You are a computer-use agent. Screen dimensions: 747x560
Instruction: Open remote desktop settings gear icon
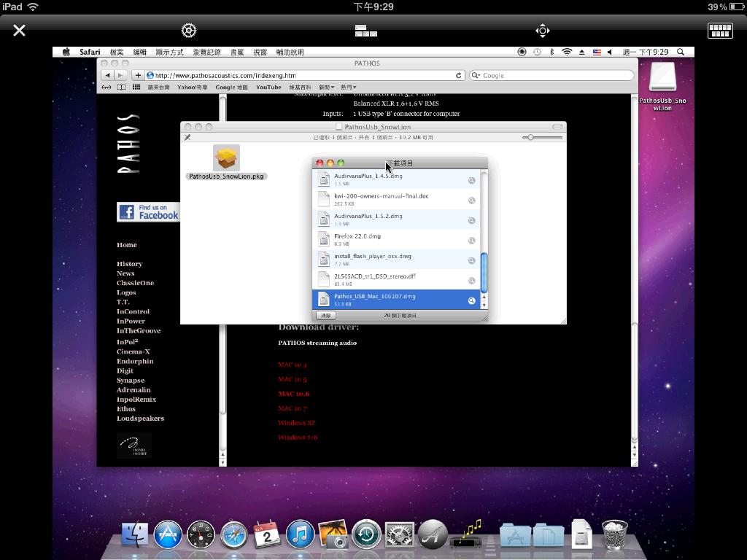tap(189, 31)
